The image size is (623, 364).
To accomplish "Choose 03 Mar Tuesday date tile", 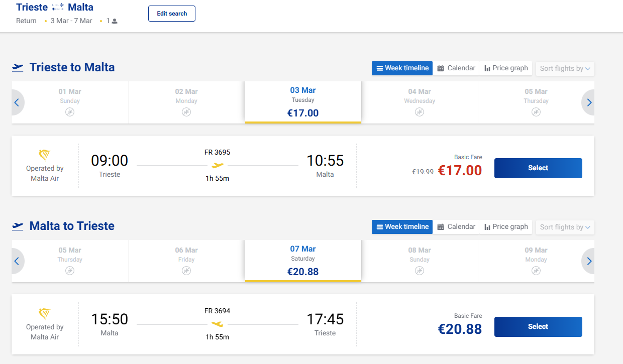I will (x=303, y=102).
